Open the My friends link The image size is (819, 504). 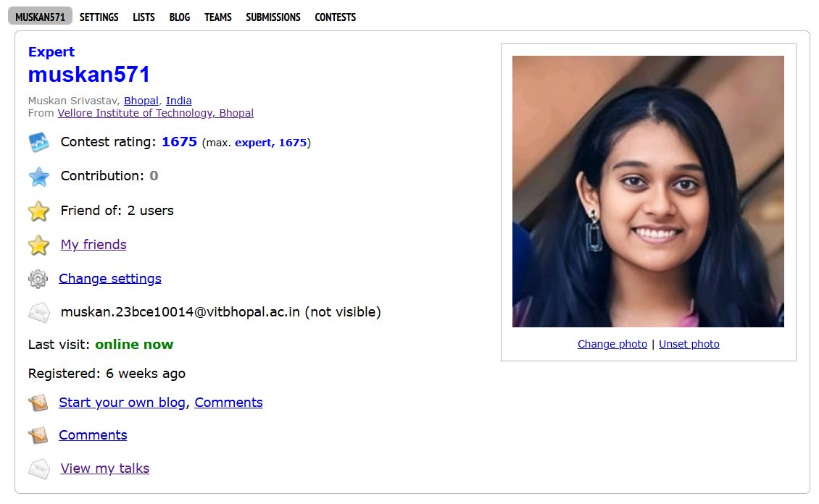point(93,245)
